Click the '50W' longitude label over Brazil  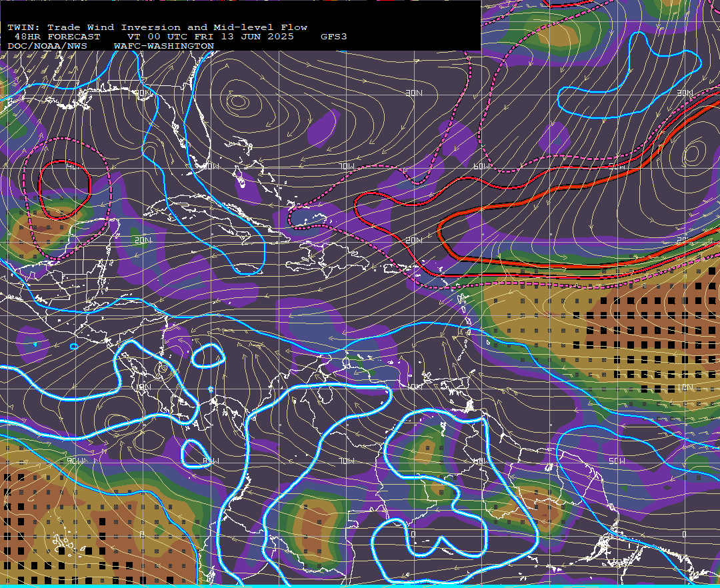617,461
